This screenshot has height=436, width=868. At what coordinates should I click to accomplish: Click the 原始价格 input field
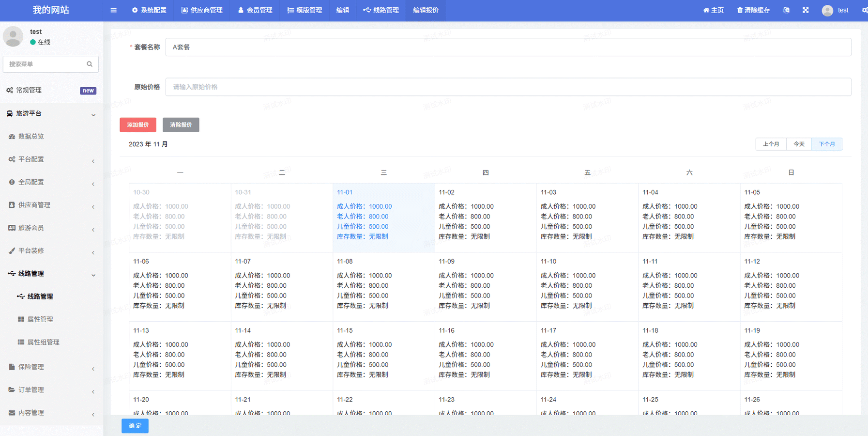(508, 87)
